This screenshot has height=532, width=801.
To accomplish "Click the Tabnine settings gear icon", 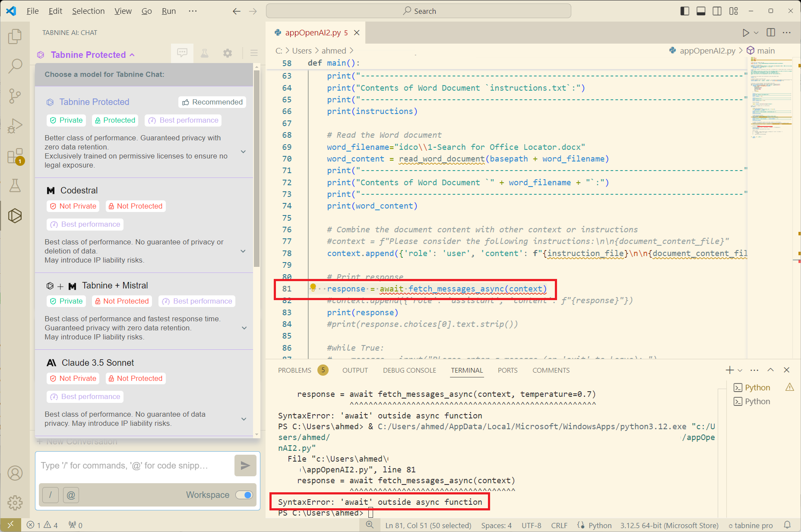I will (228, 54).
